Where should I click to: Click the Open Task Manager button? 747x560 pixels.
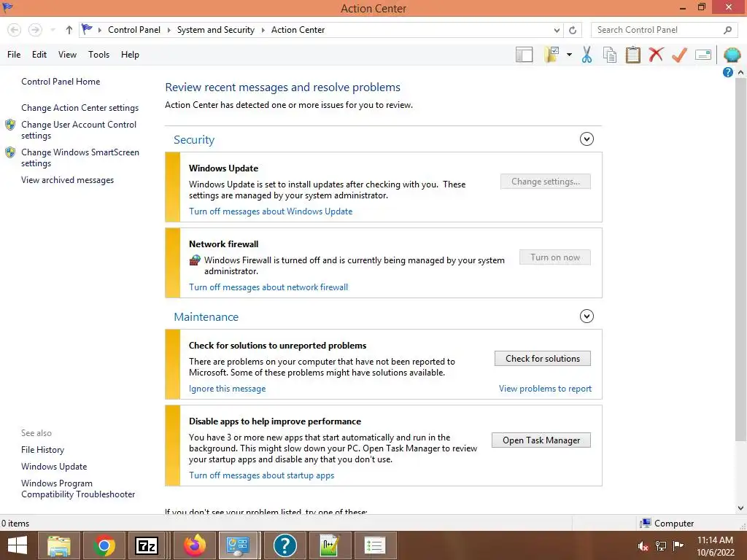[541, 440]
